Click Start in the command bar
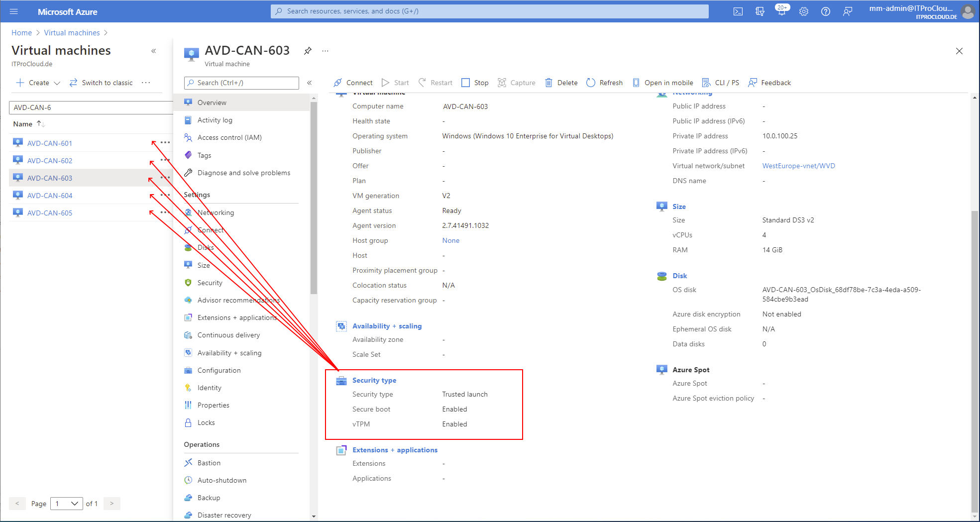Screen dimensions: 980x522 [395, 83]
